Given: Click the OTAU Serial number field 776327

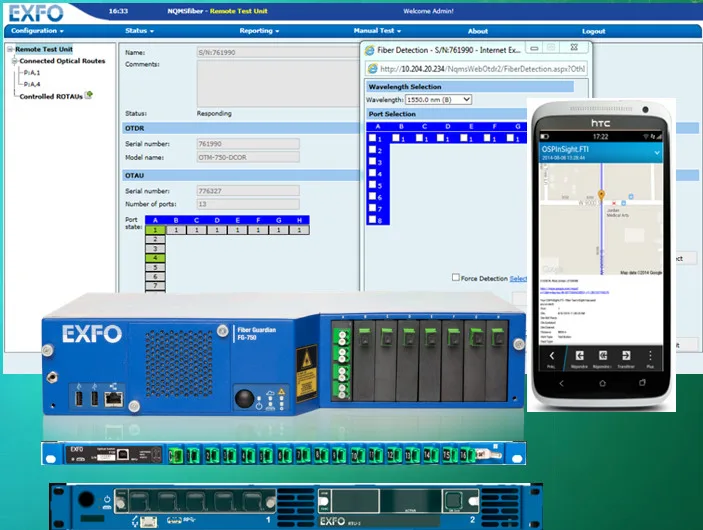Looking at the screenshot, I should 248,191.
